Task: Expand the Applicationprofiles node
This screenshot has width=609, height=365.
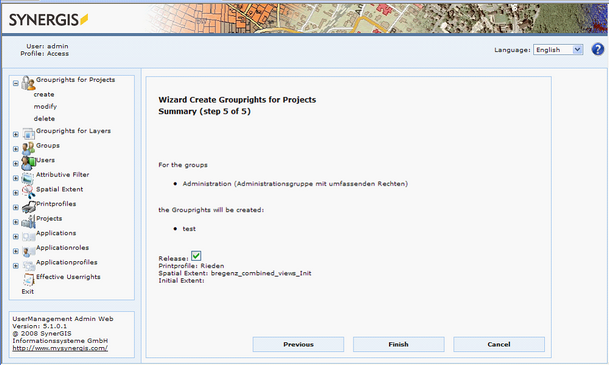Action: coord(16,266)
